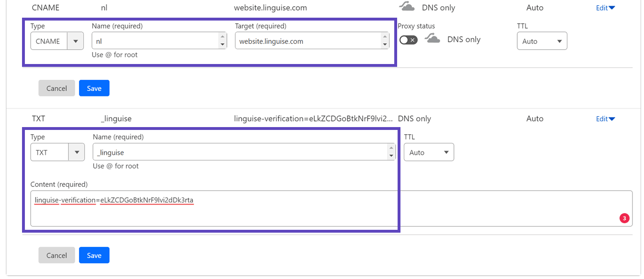Click the linguise-verification Content text area
The width and height of the screenshot is (644, 279).
click(331, 208)
